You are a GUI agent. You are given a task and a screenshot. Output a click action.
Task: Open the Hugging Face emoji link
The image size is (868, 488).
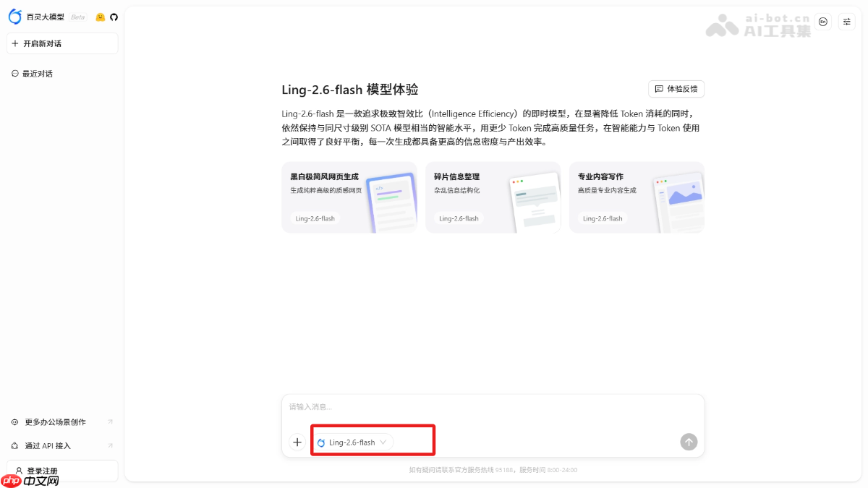click(x=101, y=17)
